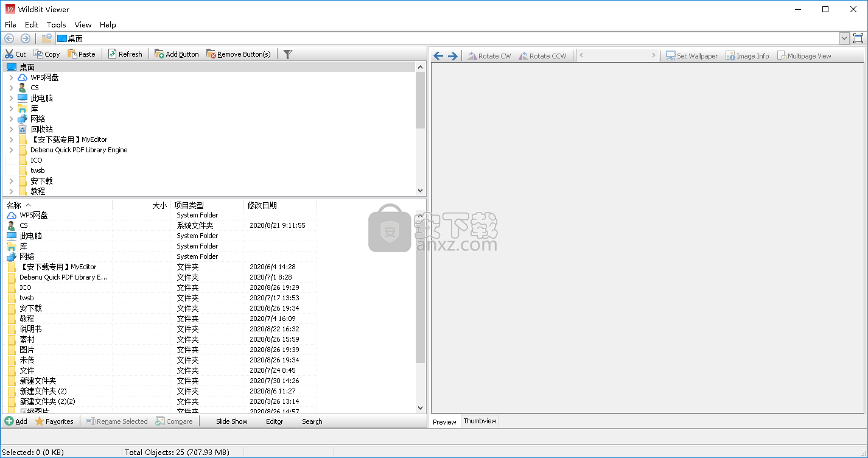Select 【安下载专用】MyEditor in file list
Viewport: 868px width, 458px height.
tap(58, 267)
